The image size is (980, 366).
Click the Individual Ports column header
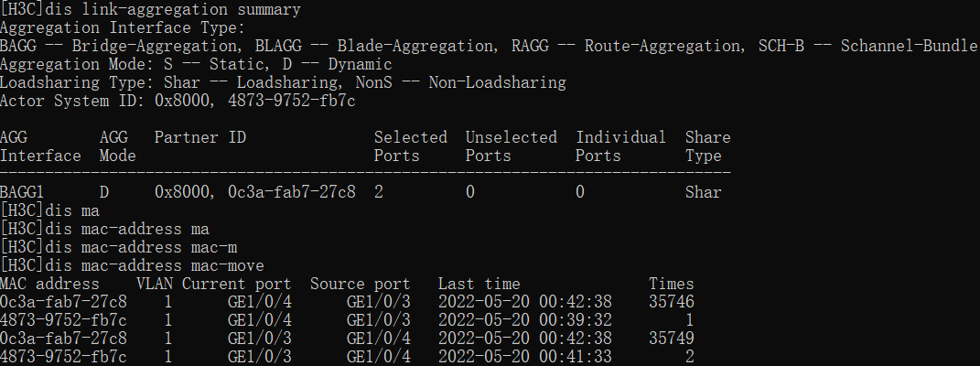point(620,146)
